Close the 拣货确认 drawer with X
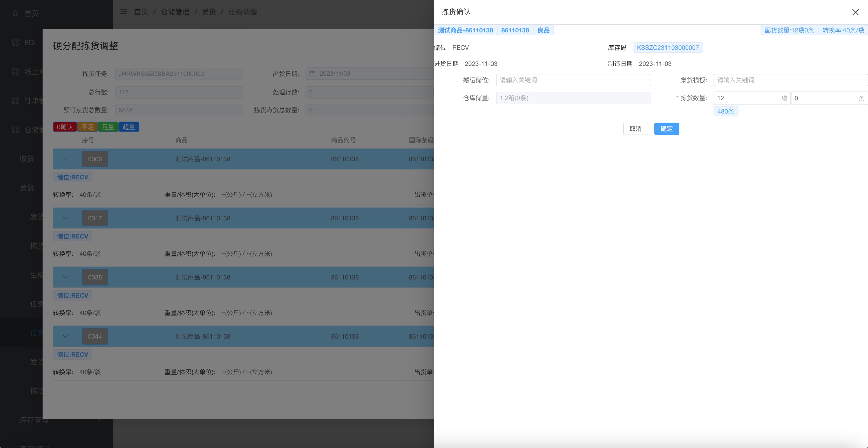The image size is (868, 448). click(x=855, y=12)
